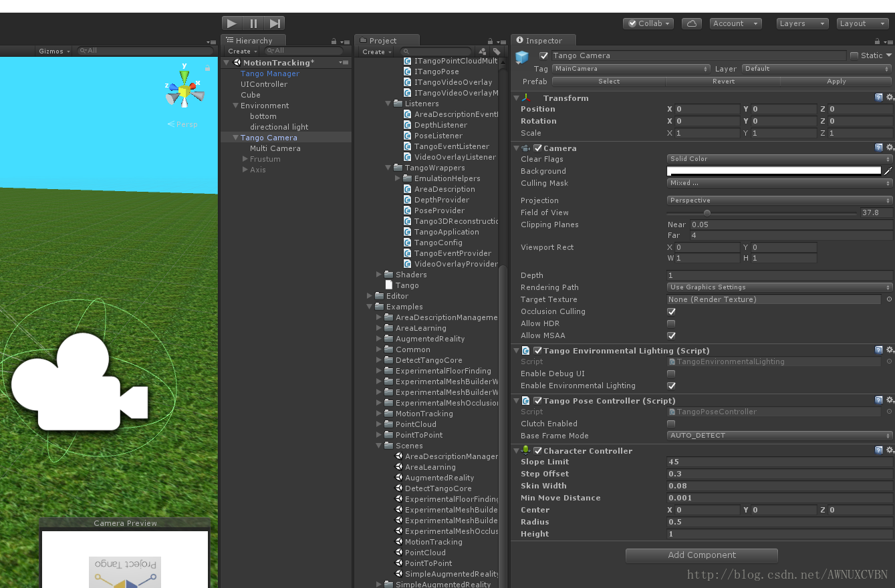
Task: Open Base Frame Mode dropdown
Action: point(779,436)
